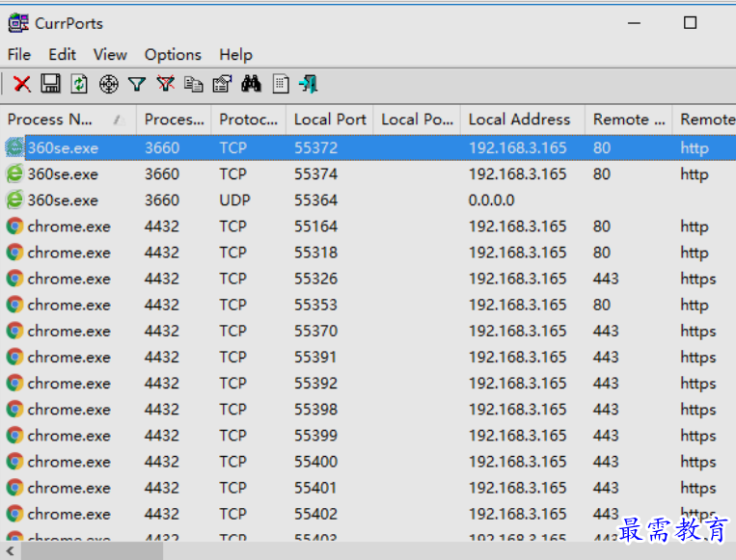Click the Chrome icon on the port 55370 row
The height and width of the screenshot is (560, 736).
coord(14,331)
